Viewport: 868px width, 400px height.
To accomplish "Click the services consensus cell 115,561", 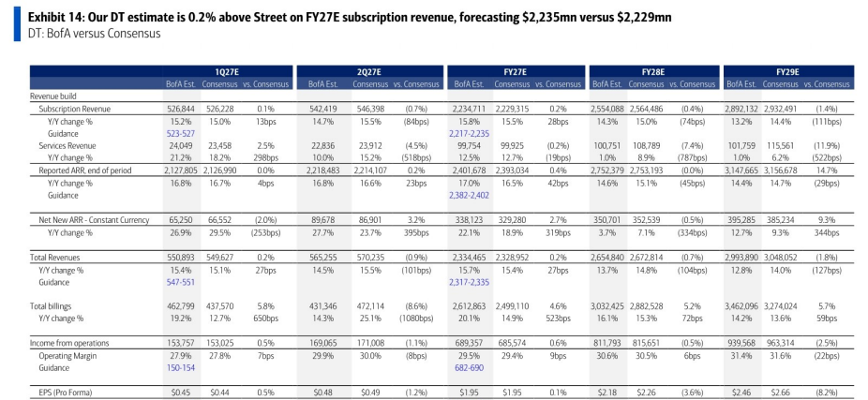I will coord(780,145).
